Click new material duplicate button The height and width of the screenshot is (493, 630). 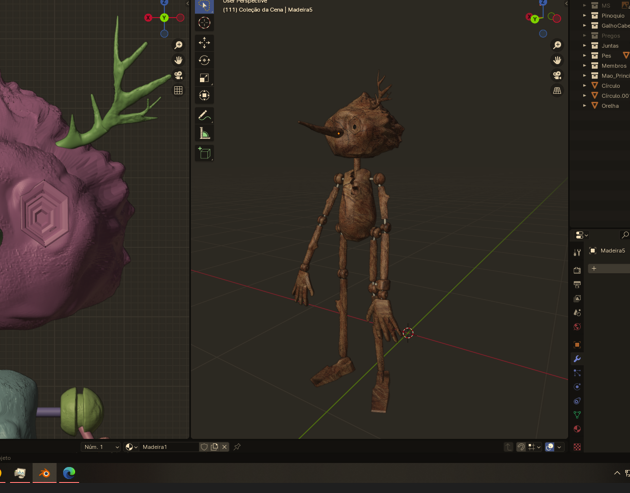(214, 447)
